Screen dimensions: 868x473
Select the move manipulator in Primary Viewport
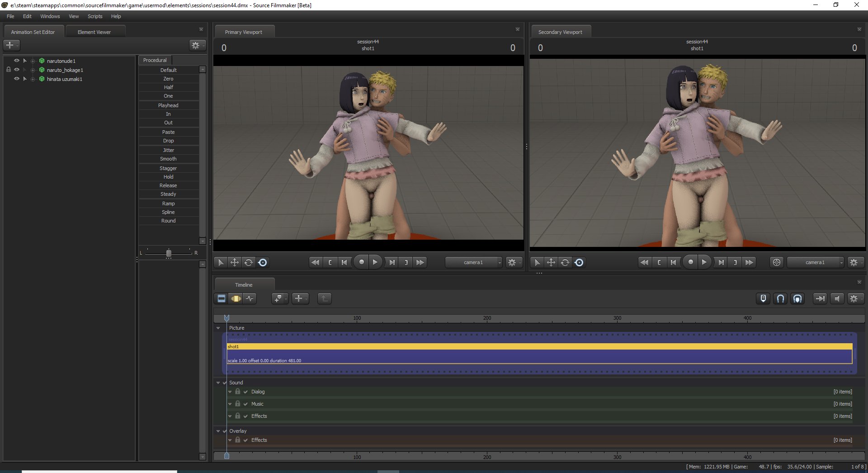(235, 262)
